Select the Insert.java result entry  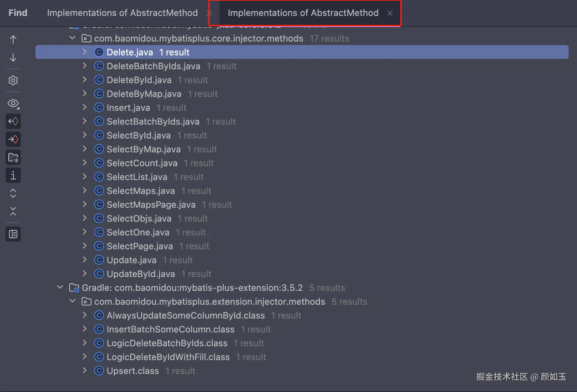click(x=128, y=108)
